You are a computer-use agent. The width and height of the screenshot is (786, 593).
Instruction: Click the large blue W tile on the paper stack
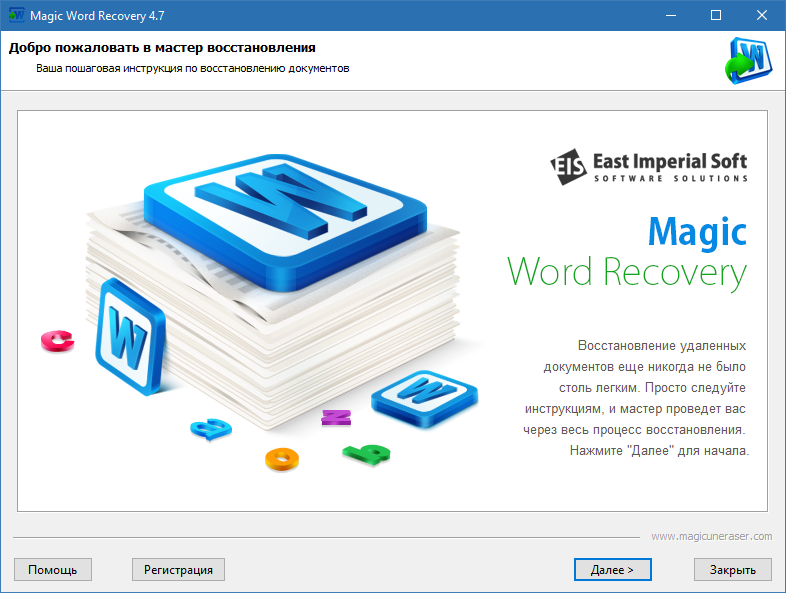286,221
